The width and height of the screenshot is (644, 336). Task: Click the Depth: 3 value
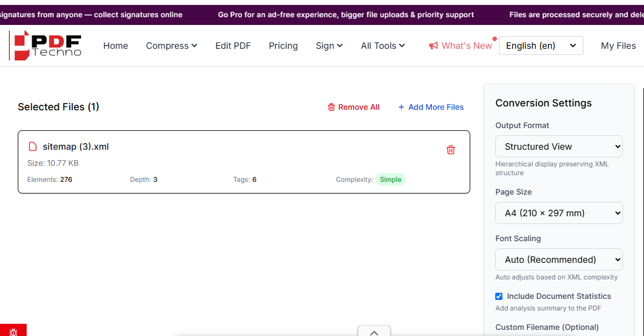155,179
